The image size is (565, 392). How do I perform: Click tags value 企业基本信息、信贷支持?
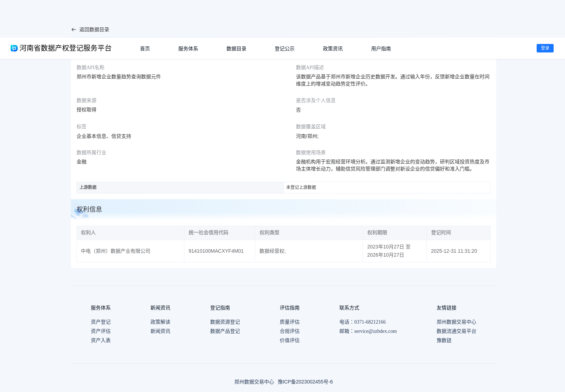(x=104, y=136)
